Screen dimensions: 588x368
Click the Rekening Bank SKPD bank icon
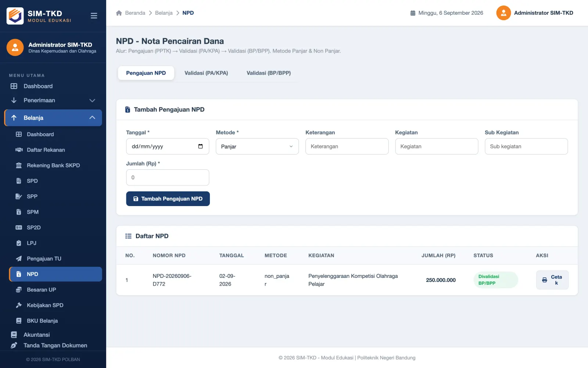(19, 166)
